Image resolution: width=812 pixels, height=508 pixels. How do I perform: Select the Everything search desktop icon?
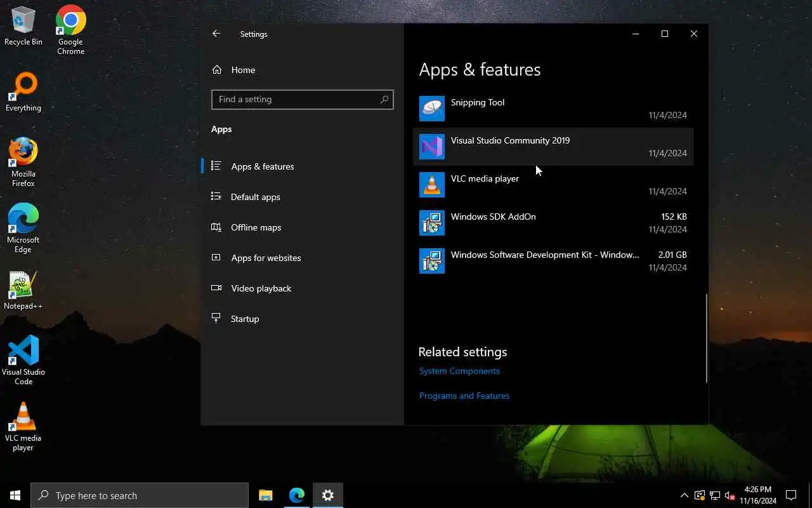[x=23, y=93]
